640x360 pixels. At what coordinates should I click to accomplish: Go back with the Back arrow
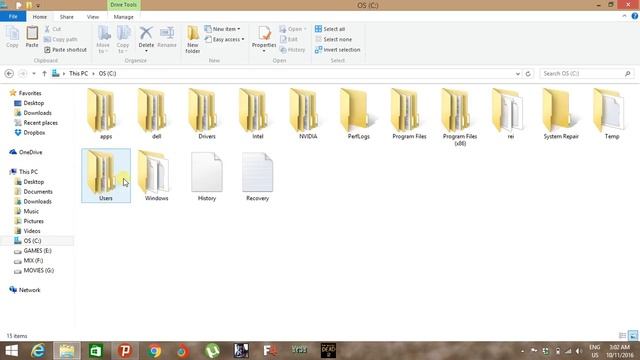9,73
